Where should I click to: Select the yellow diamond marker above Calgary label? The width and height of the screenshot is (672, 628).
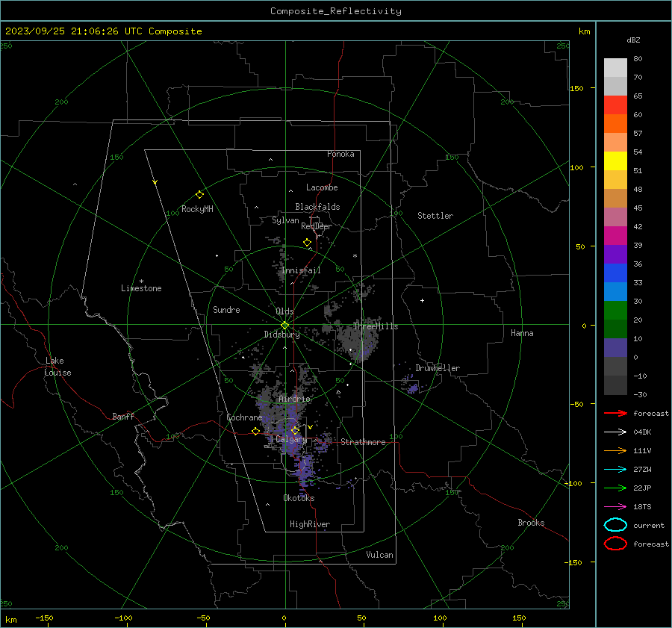tap(295, 430)
